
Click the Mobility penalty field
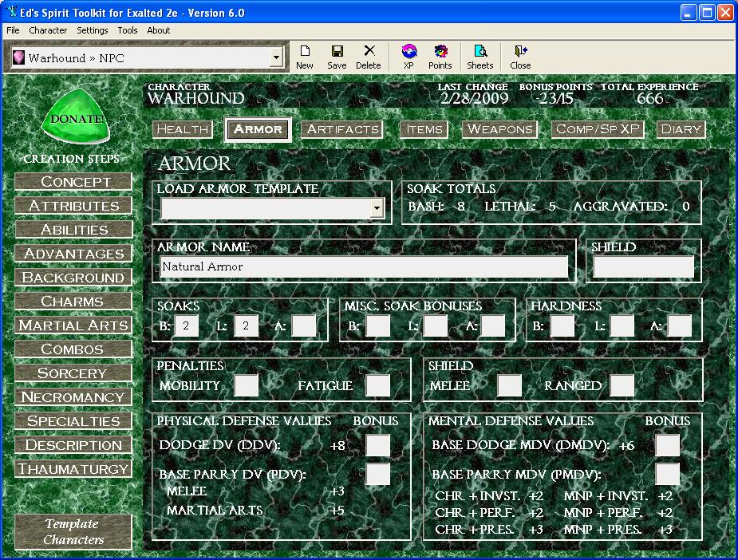247,386
